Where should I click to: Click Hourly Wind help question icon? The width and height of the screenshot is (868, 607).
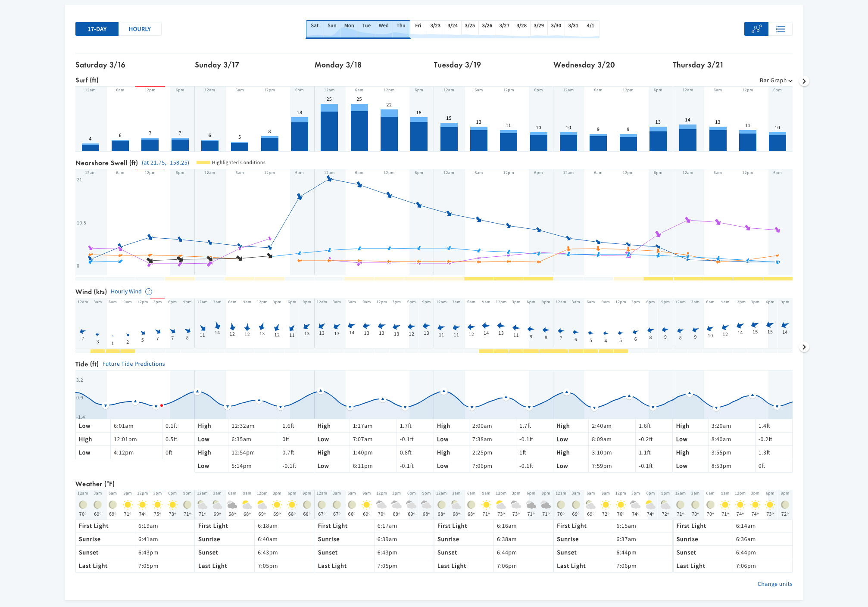pyautogui.click(x=149, y=292)
